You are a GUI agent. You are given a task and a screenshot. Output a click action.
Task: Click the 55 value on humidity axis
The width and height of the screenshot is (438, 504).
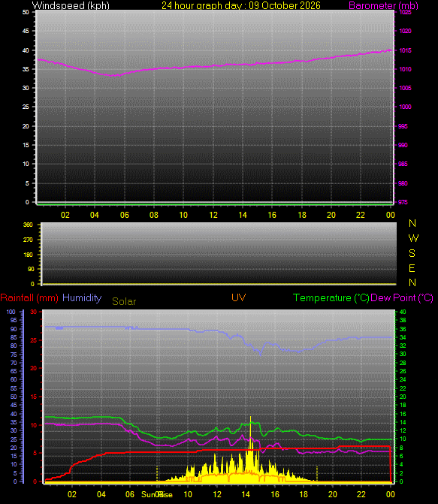point(14,388)
